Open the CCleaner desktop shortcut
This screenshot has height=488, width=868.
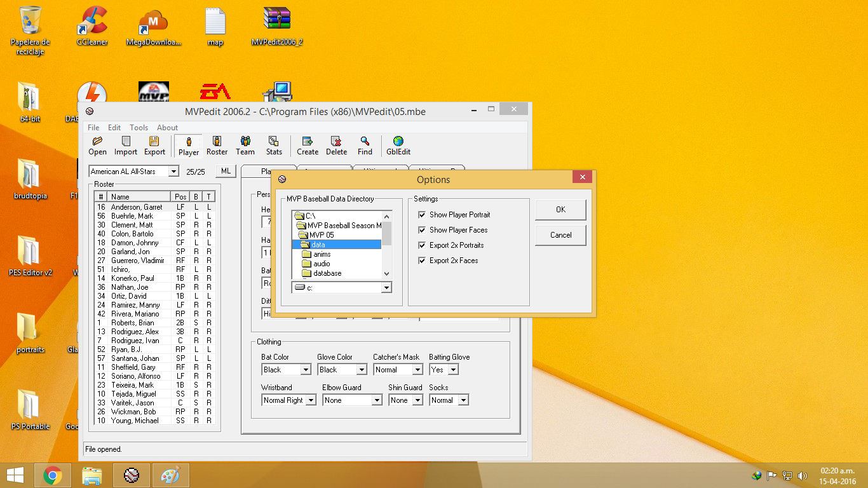point(92,26)
